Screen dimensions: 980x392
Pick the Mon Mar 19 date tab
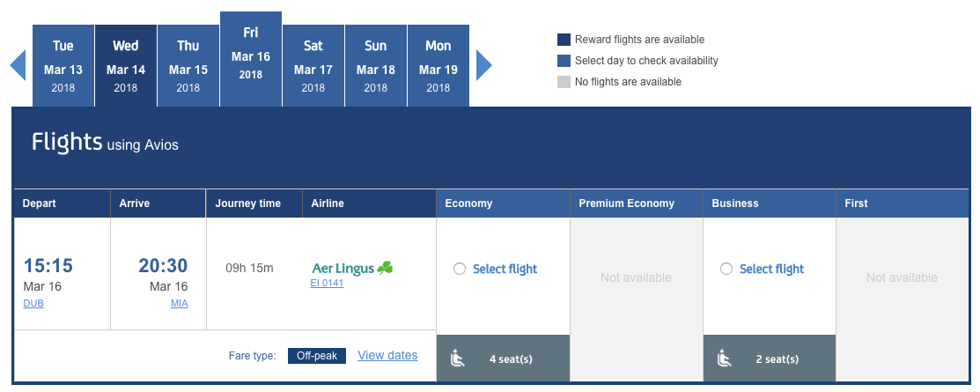[438, 66]
